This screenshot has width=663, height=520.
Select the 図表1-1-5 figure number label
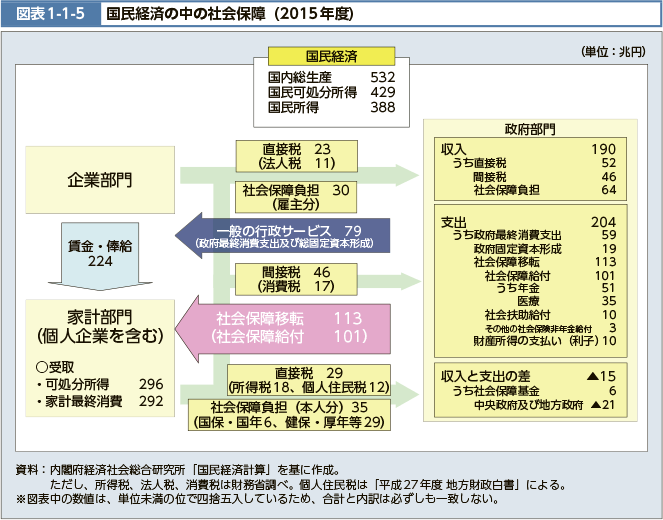tap(50, 15)
